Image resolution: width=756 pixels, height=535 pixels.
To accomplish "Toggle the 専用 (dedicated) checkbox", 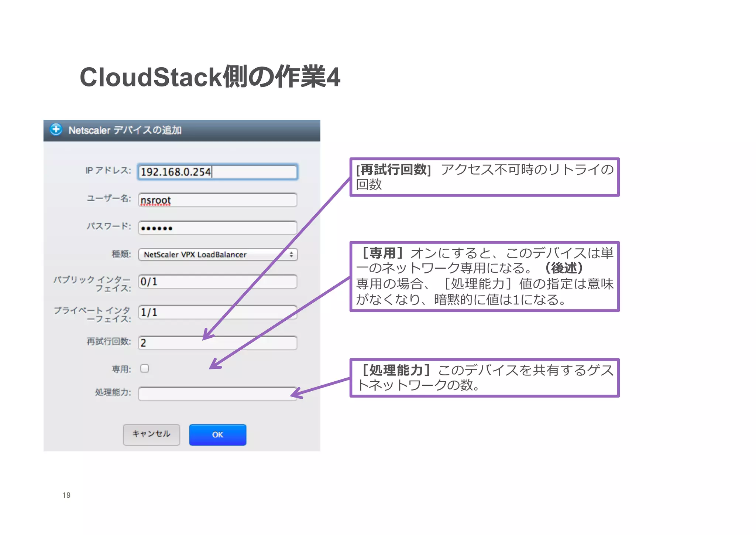I will 145,368.
